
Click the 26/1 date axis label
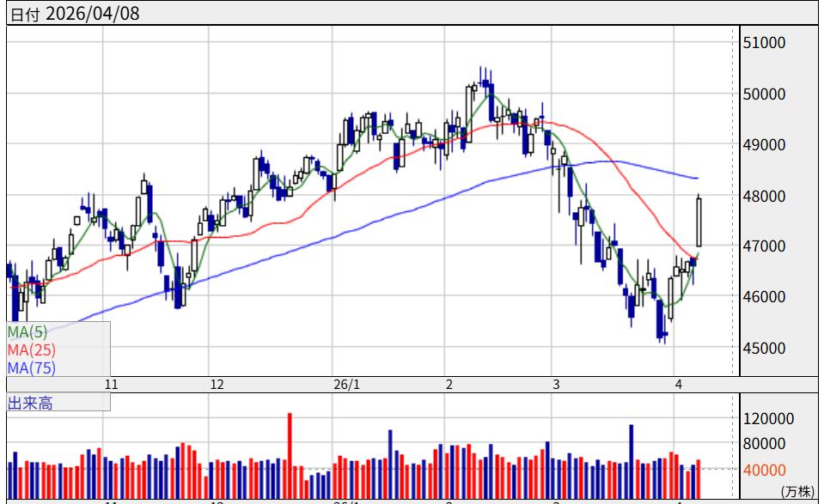(345, 385)
